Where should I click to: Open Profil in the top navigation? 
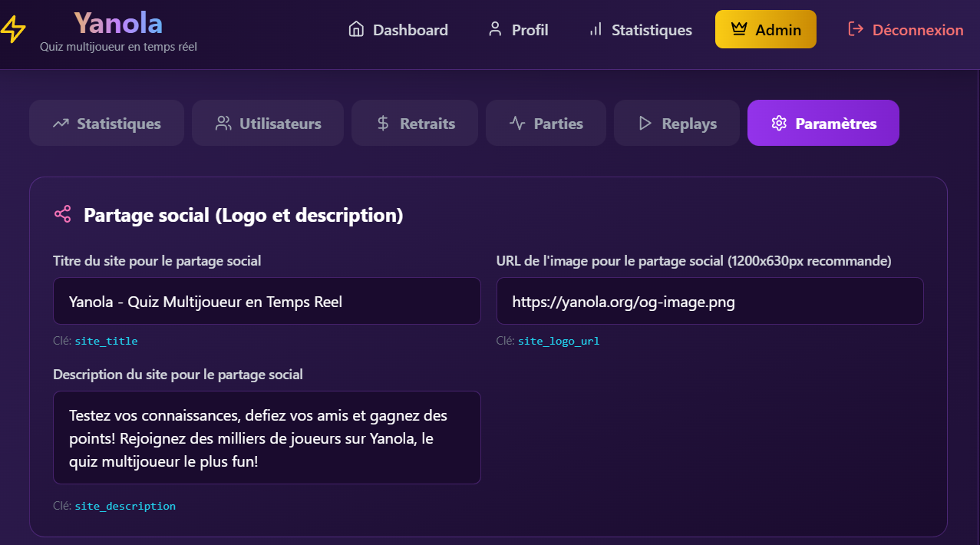[x=530, y=30]
